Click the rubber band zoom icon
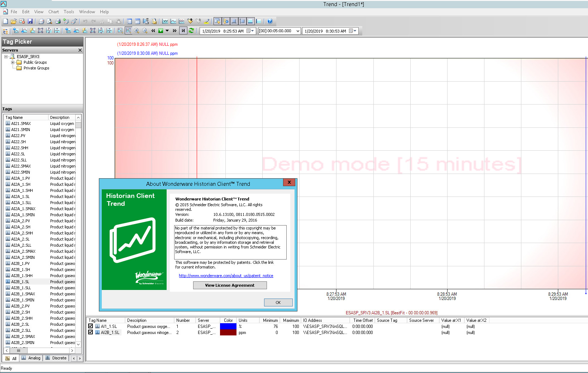Screen dimensions: 588x373 point(120,30)
